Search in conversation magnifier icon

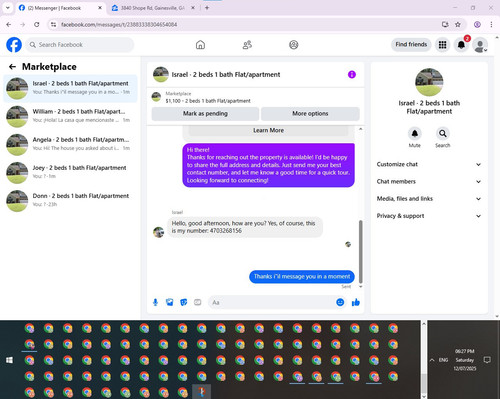click(443, 134)
